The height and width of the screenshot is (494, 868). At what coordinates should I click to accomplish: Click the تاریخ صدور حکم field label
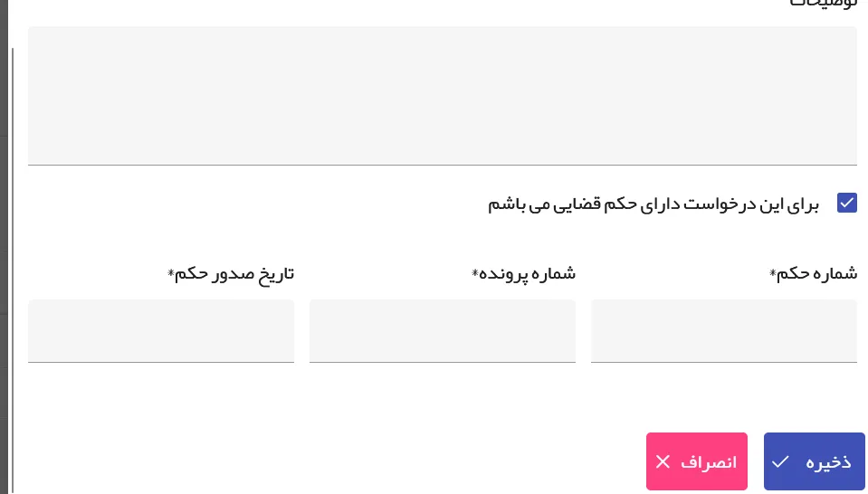pyautogui.click(x=234, y=273)
